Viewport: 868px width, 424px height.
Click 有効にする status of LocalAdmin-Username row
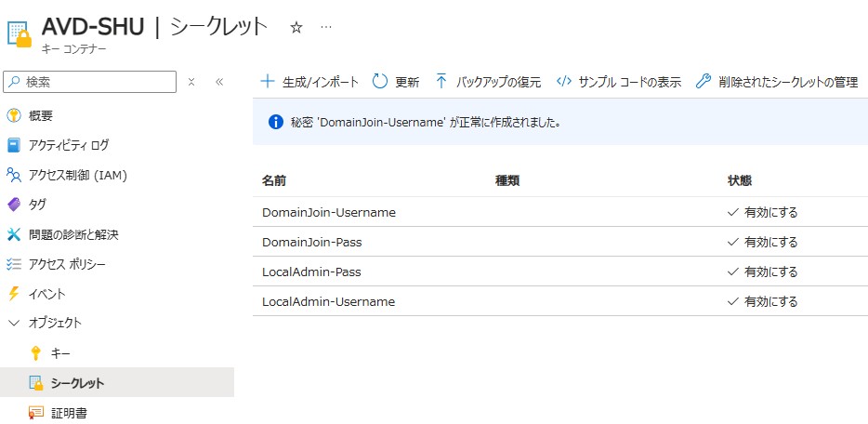(x=762, y=301)
